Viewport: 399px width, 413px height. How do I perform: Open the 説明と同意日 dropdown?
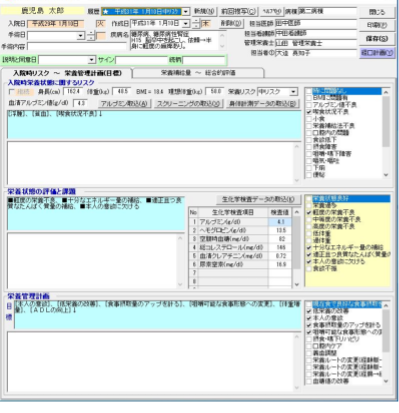tap(92, 60)
